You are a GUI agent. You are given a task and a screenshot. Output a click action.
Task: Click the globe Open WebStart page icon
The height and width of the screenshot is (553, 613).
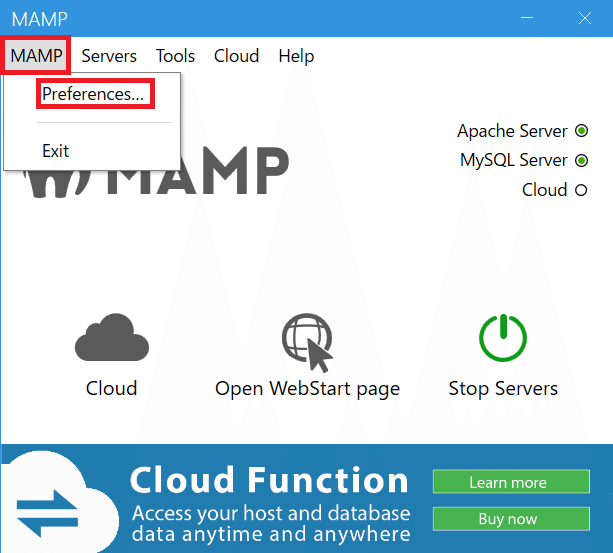coord(307,342)
